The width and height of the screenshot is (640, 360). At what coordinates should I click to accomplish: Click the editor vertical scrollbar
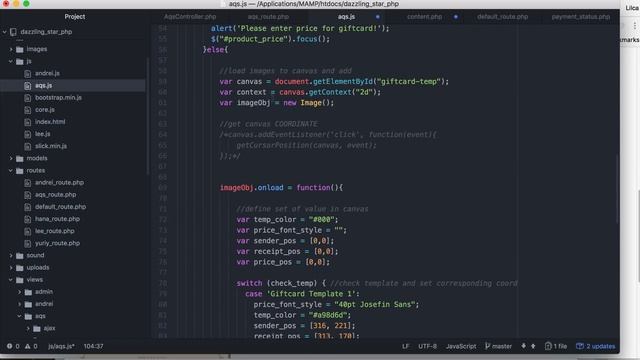coord(617,189)
